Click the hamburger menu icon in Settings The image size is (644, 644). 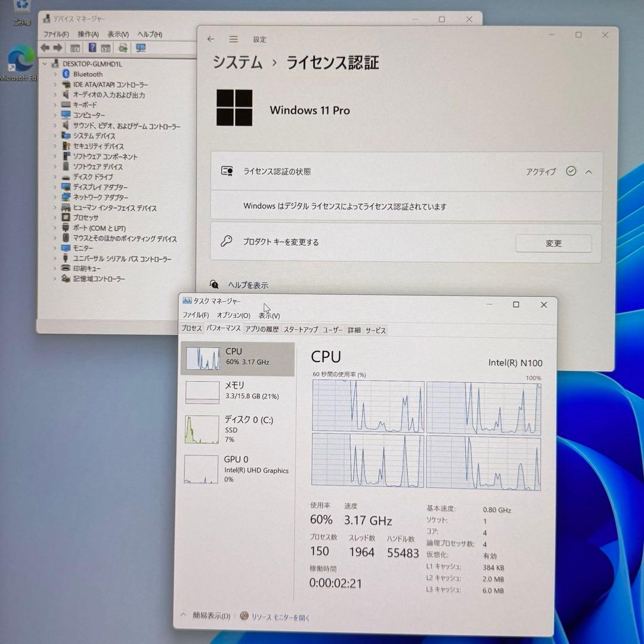[x=234, y=39]
